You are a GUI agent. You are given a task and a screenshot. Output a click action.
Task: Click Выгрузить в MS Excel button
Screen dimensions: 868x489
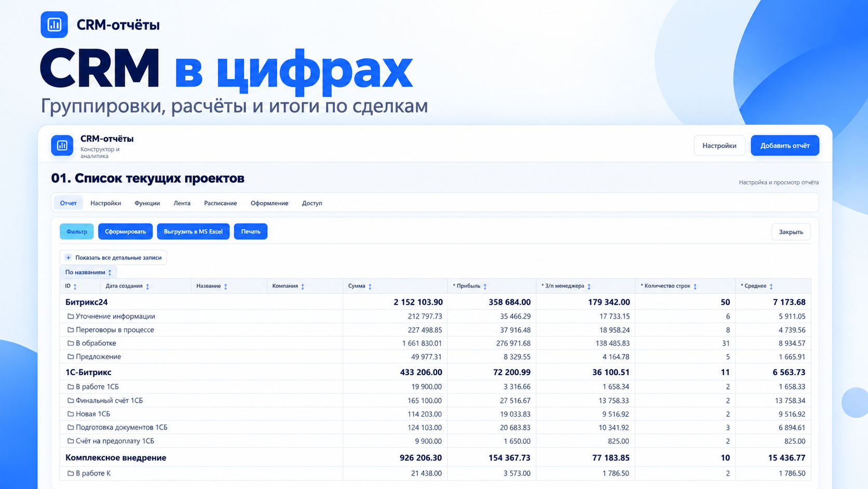click(193, 231)
